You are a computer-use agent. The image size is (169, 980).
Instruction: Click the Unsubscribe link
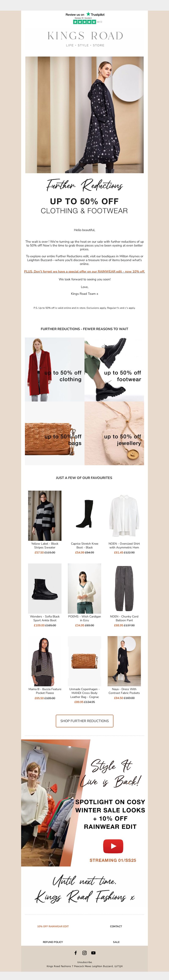point(85,962)
